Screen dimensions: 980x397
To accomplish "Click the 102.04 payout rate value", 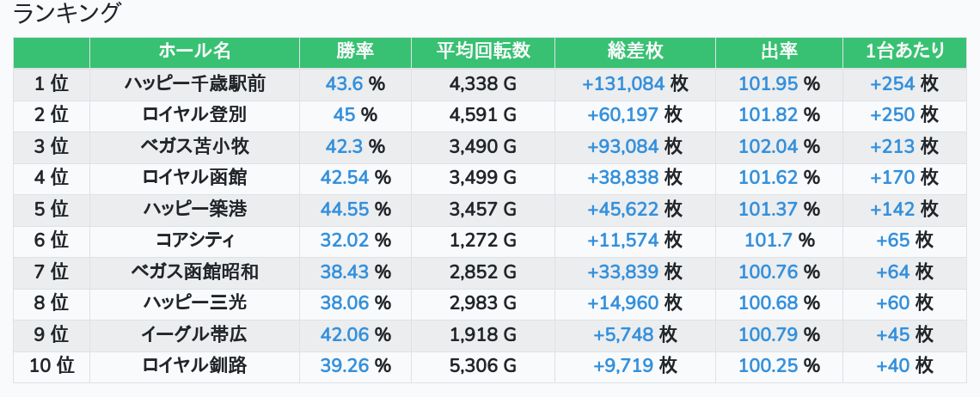I will 769,147.
